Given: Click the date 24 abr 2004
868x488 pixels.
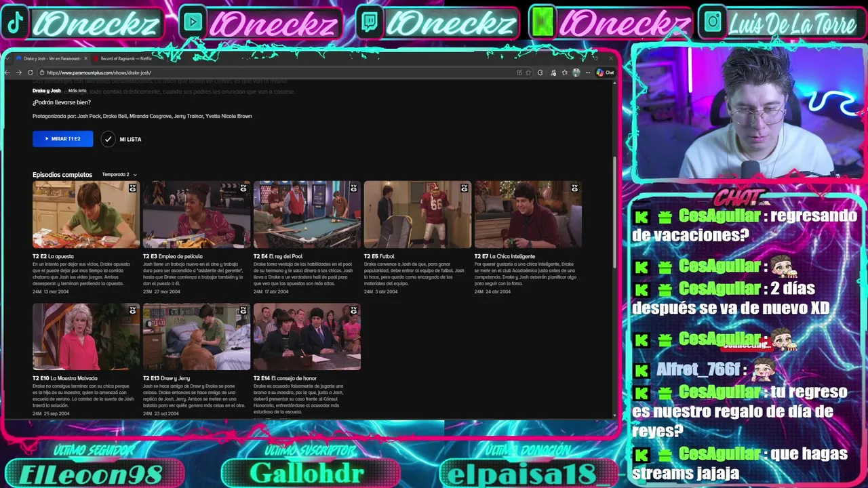Looking at the screenshot, I should point(499,291).
